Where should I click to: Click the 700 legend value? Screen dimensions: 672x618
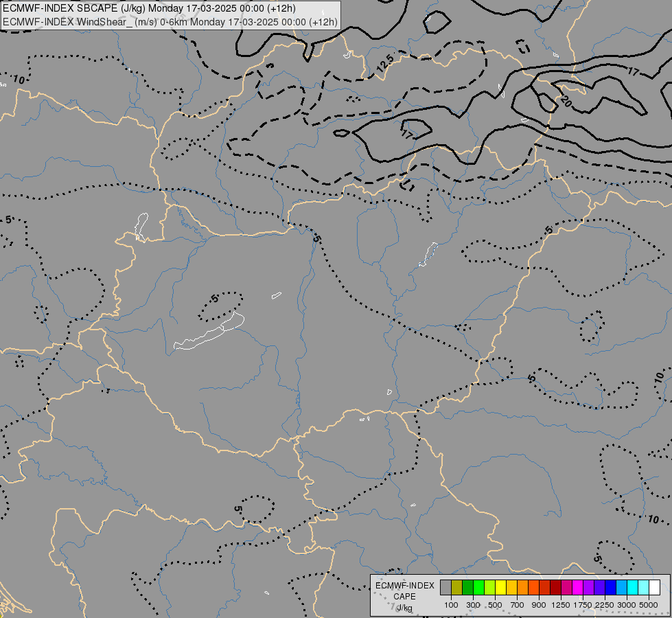tap(518, 605)
